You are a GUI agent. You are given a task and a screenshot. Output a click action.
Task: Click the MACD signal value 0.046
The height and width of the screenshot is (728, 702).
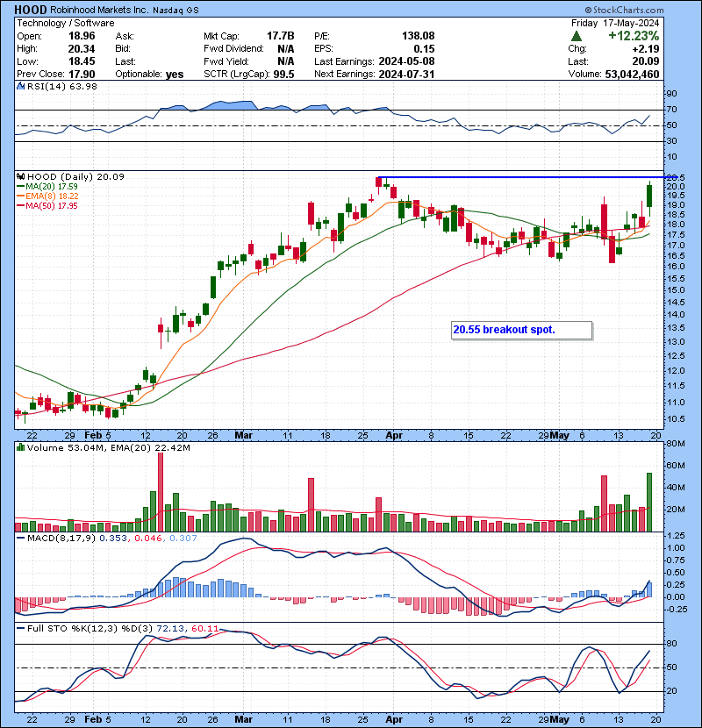148,539
